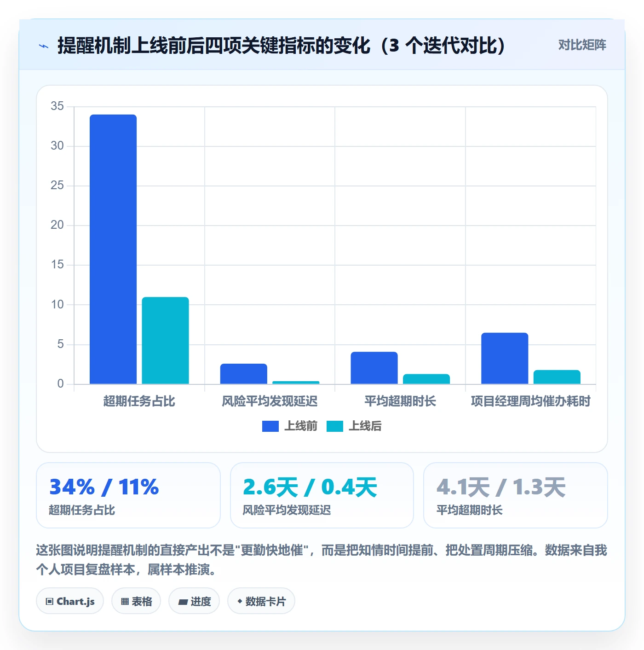The image size is (644, 650).
Task: Select the 表格 tag chip
Action: pos(136,601)
